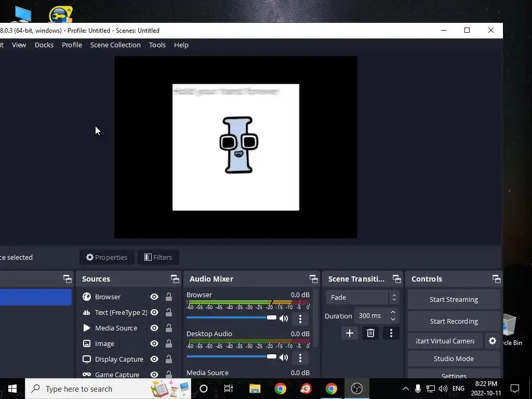This screenshot has height=399, width=532.
Task: Click the ENG language indicator
Action: click(x=458, y=389)
